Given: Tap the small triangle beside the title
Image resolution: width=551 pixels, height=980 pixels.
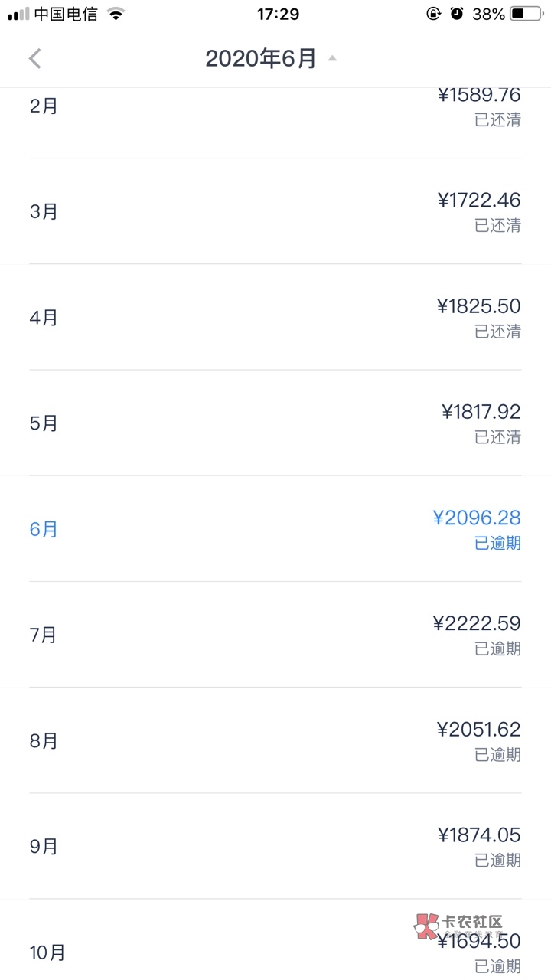Looking at the screenshot, I should point(332,58).
